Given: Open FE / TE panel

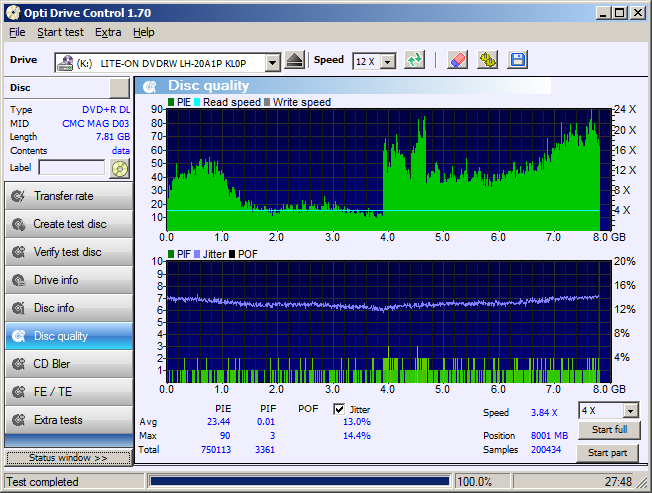Looking at the screenshot, I should coord(69,392).
